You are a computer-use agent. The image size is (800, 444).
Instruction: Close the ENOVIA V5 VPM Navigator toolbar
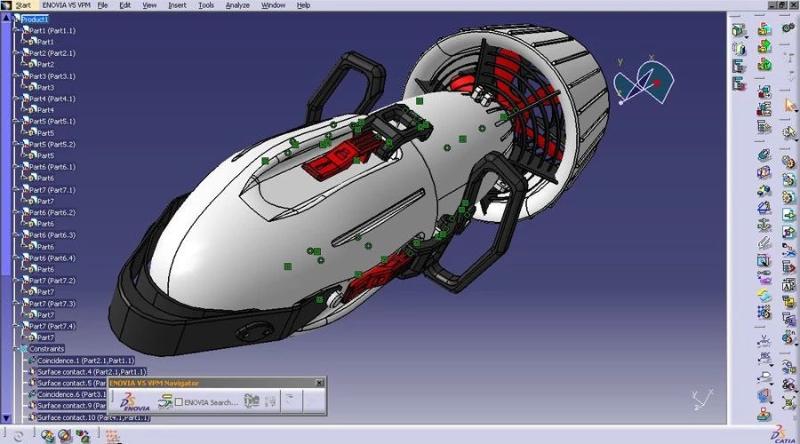[x=319, y=383]
